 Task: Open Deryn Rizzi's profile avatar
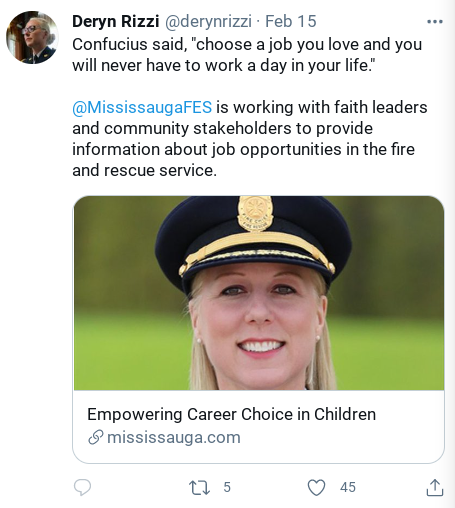pos(32,37)
